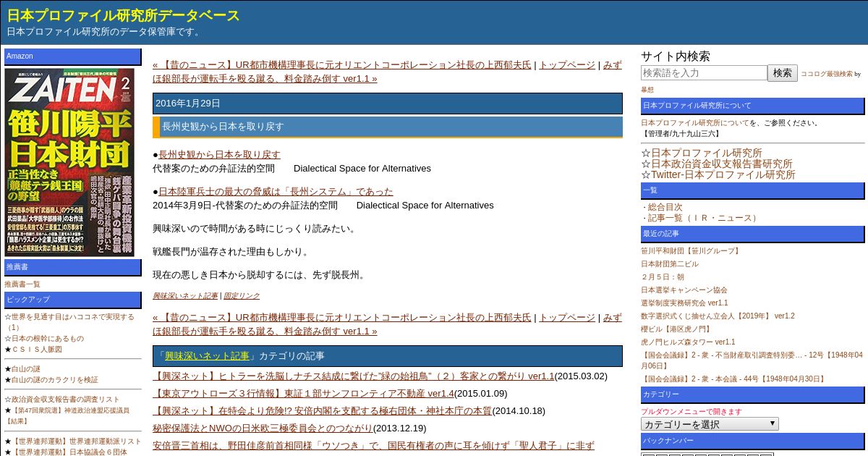Open article link 長州史観から日本を取り戻す

(x=219, y=154)
